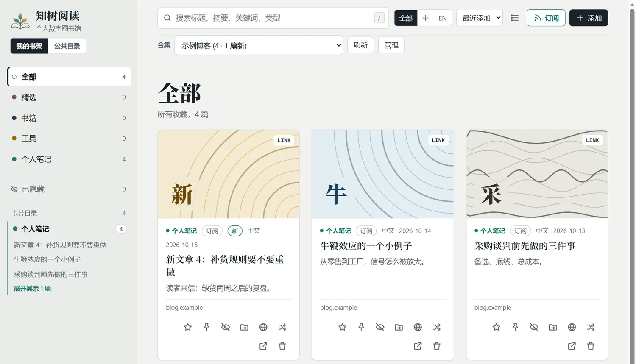Viewport: 636px width, 364px height.
Task: Select 书籍 category in sidebar
Action: (x=69, y=118)
